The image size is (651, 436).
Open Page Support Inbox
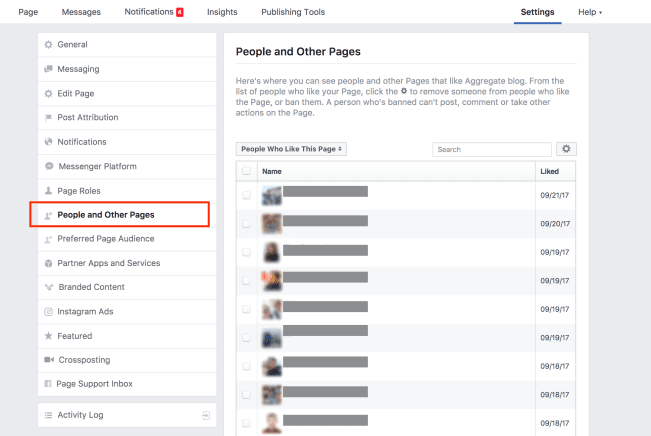127,384
